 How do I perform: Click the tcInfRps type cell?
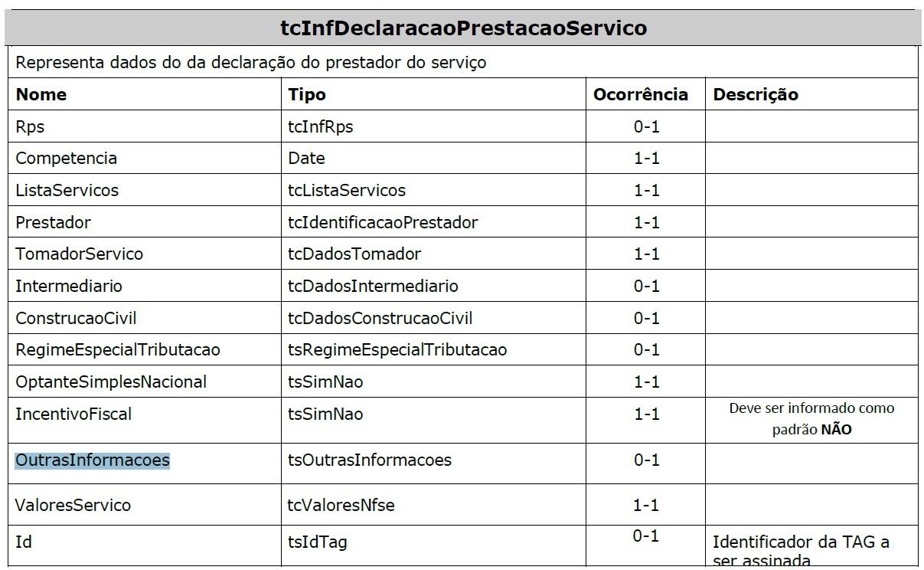tap(321, 127)
